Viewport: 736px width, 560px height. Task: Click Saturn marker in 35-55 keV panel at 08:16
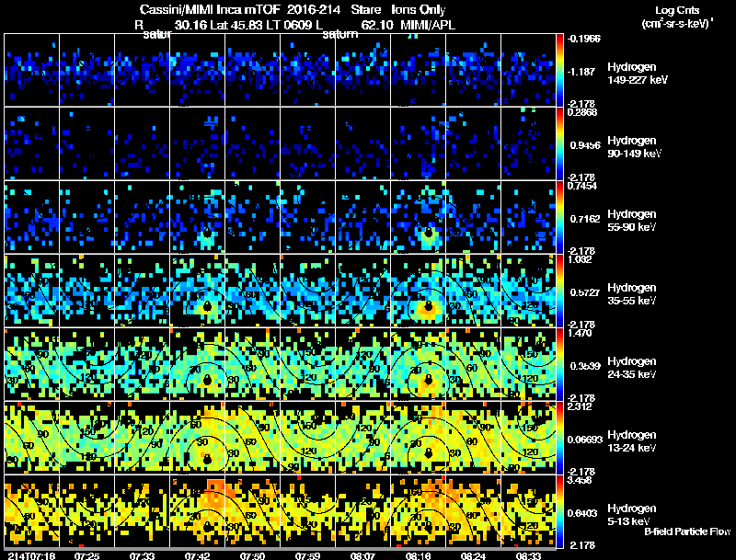click(428, 306)
